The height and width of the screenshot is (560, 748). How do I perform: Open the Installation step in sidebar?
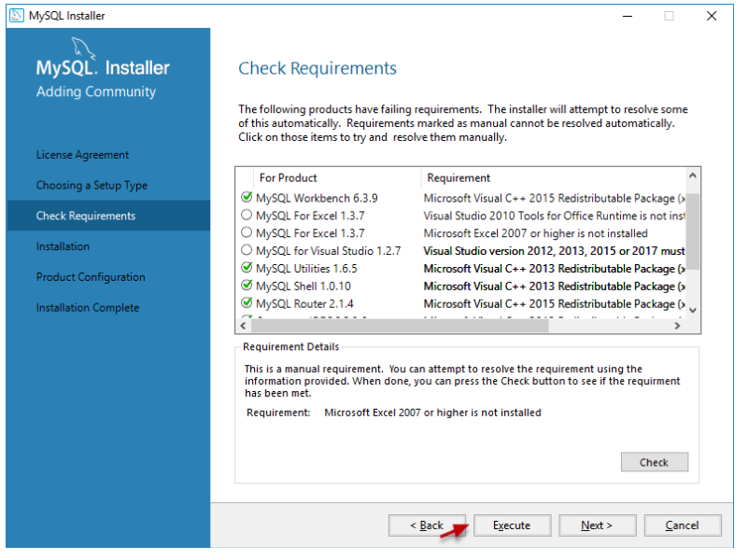pos(63,246)
